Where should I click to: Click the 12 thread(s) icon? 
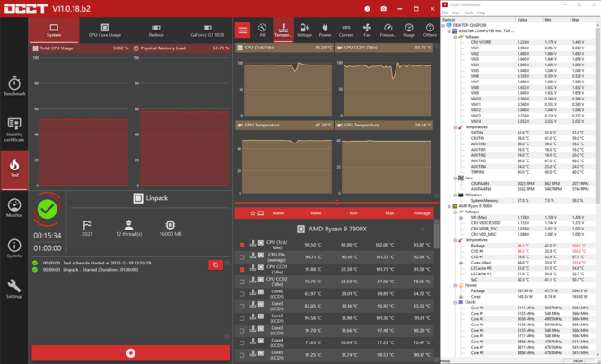[129, 224]
